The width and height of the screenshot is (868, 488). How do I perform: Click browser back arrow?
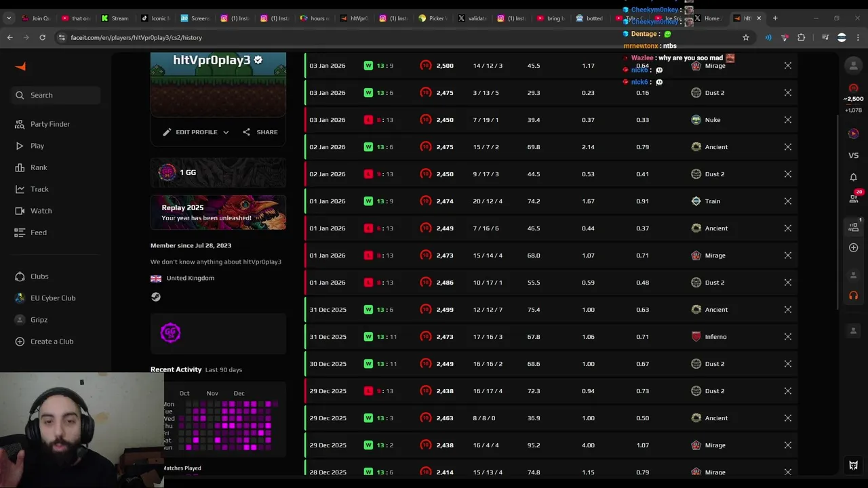(x=10, y=37)
